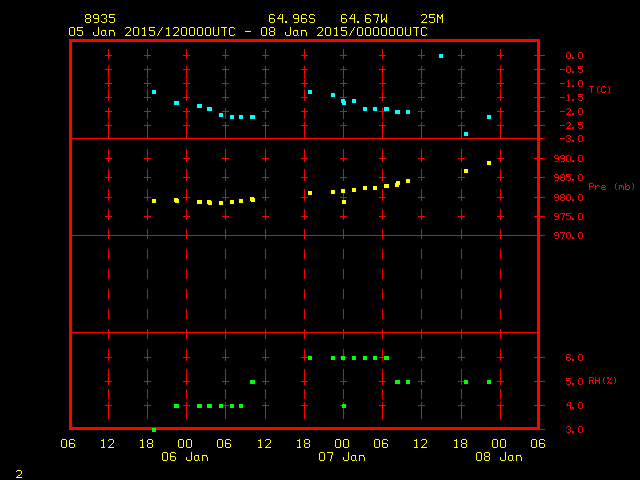Click the "07 Jan" date label
Screen dimensions: 640x480
click(x=342, y=457)
